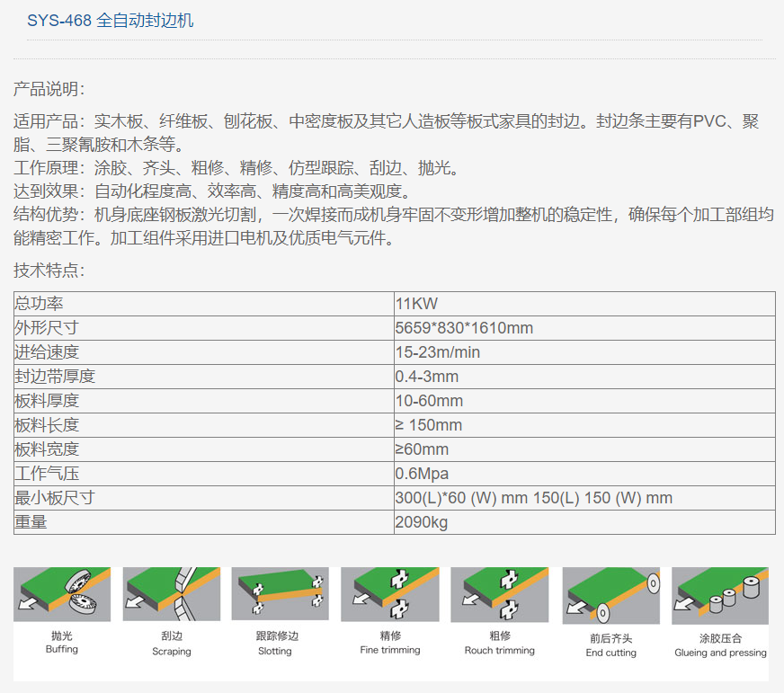Image resolution: width=784 pixels, height=693 pixels.
Task: Open the 粗修 Rouch trimming process image
Action: pos(500,594)
